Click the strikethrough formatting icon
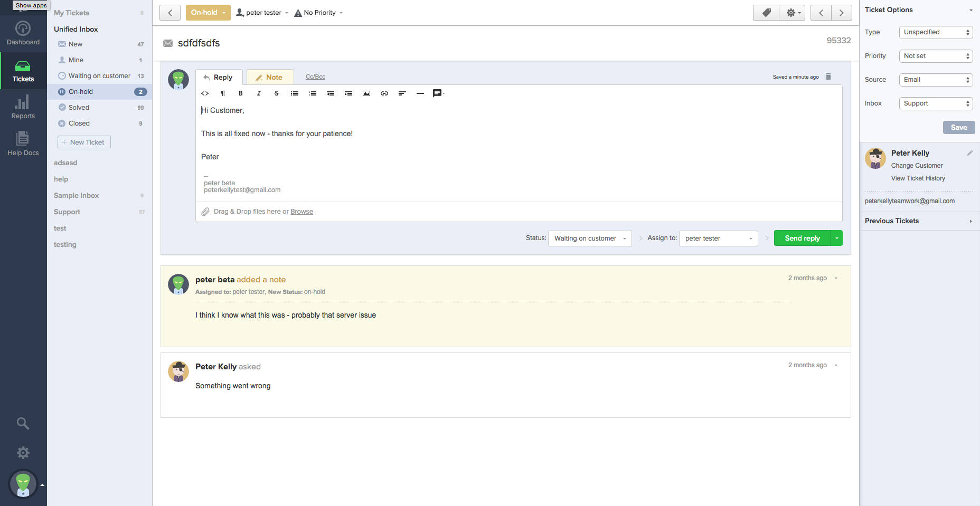 click(x=276, y=93)
